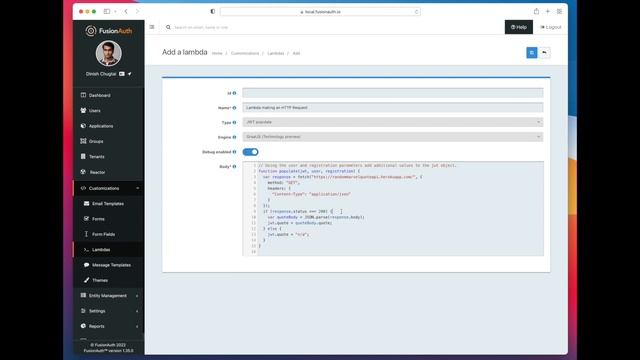Viewport: 640px width, 360px height.
Task: Click the ID card icon next to Dinesh Chugtai
Action: pos(122,74)
